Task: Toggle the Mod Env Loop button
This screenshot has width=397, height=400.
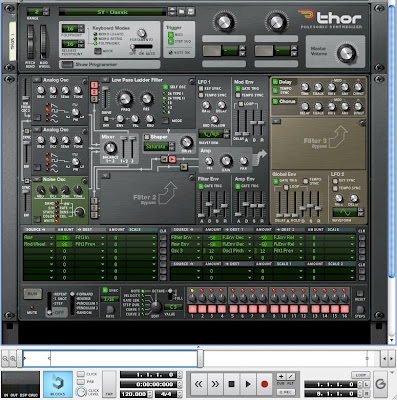Action: (x=241, y=104)
